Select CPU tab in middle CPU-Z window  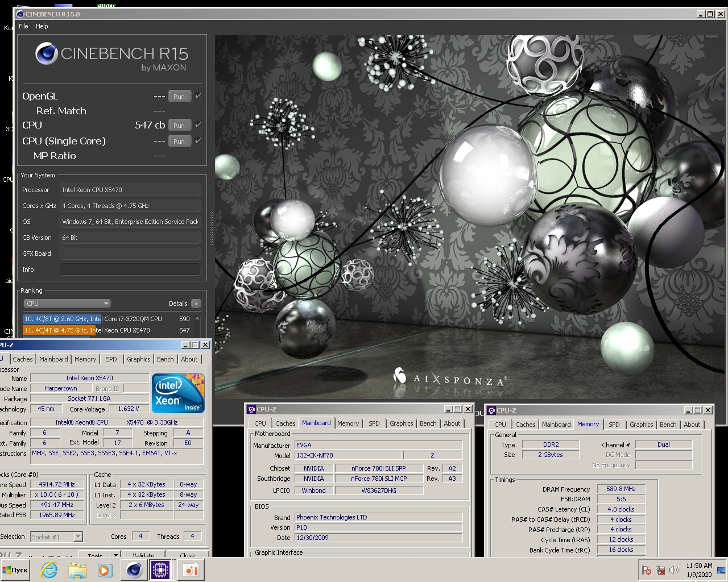(260, 423)
